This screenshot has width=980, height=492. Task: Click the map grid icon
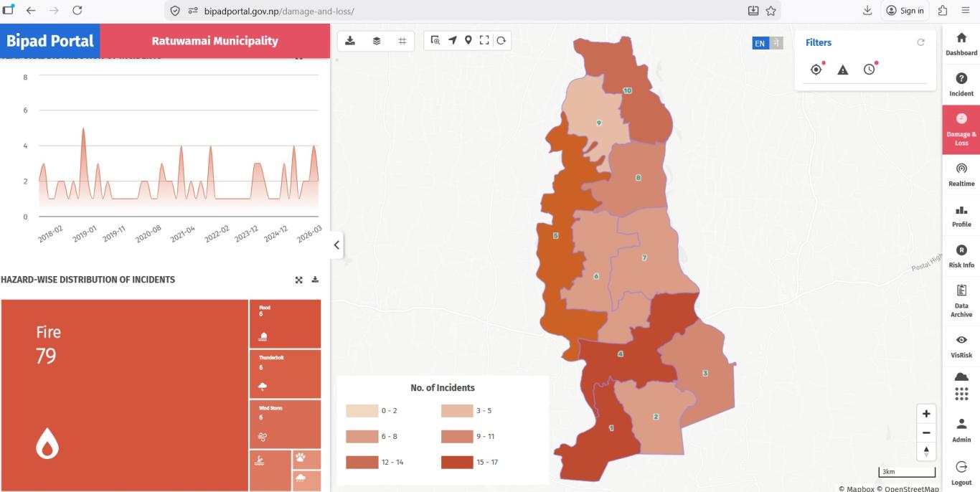pos(402,41)
